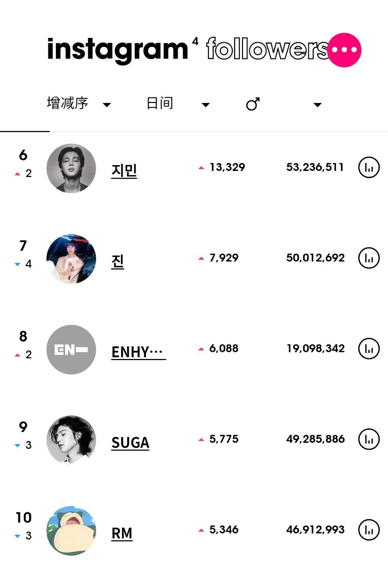
Task: Open chart icon for ENHY… row
Action: coord(369,348)
